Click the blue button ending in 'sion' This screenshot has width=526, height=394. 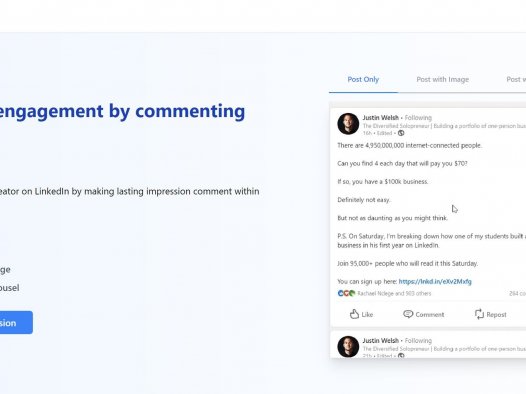(16, 323)
